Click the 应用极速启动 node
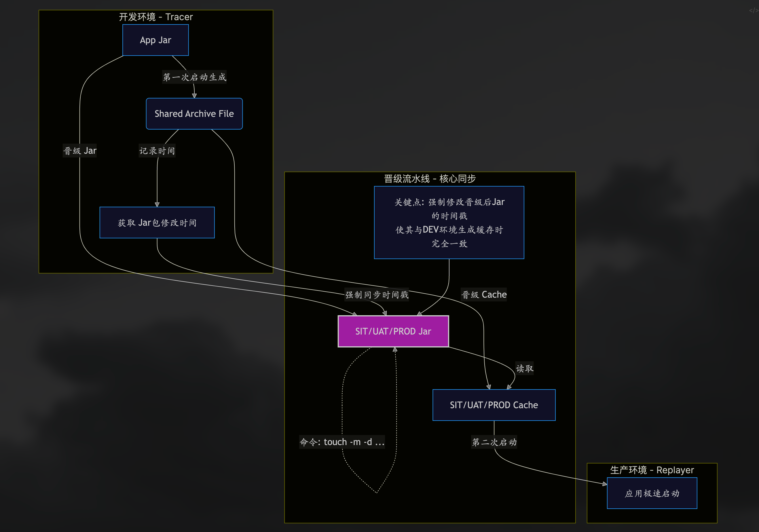759x532 pixels. (652, 493)
